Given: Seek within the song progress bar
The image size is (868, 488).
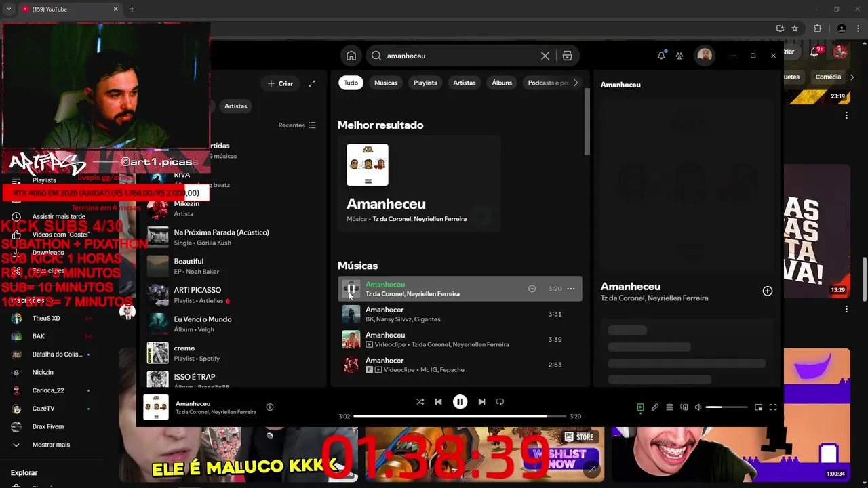Looking at the screenshot, I should [x=460, y=416].
